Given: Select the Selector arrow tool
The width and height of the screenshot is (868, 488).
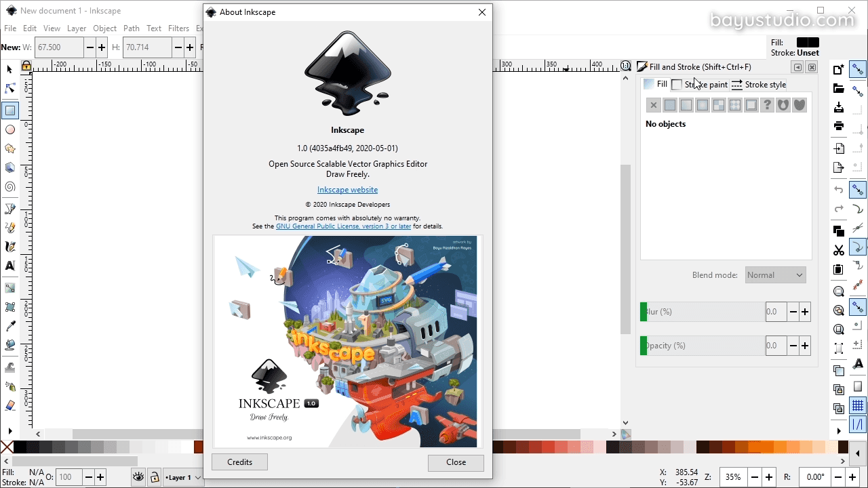Looking at the screenshot, I should point(9,69).
